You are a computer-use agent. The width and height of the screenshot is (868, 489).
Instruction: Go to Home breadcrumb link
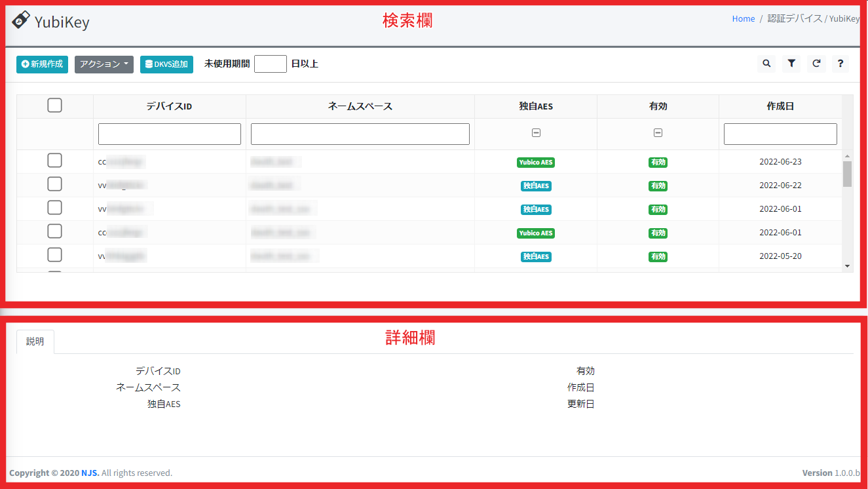click(x=744, y=19)
